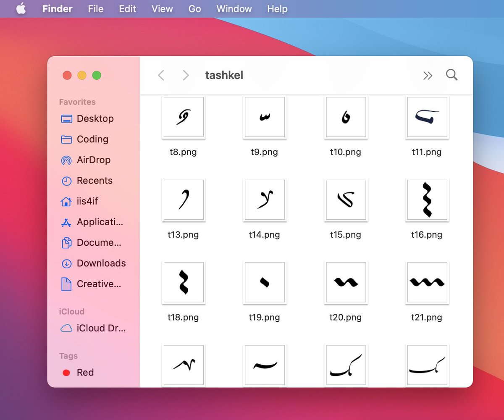The height and width of the screenshot is (420, 504).
Task: Open the Edit menu
Action: pyautogui.click(x=128, y=9)
